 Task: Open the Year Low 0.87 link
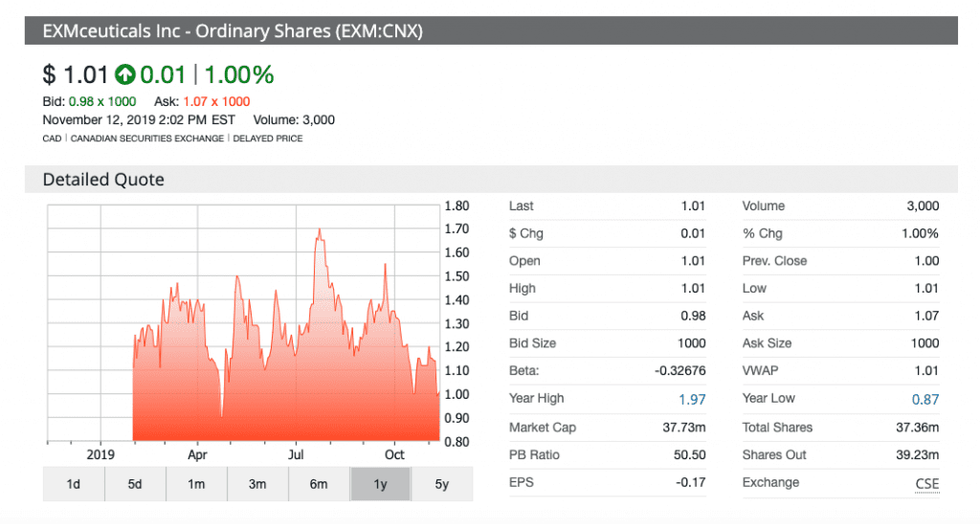tap(925, 399)
